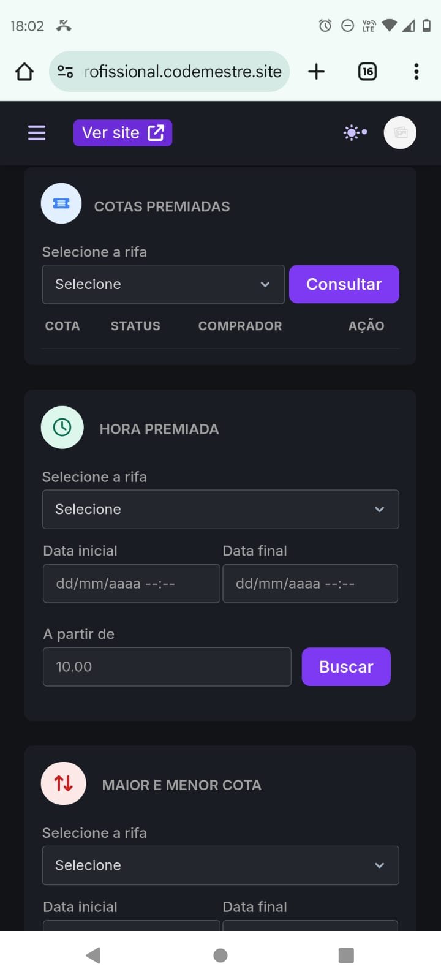Viewport: 441px width, 980px height.
Task: Click the Cotas Premiadas ticket icon
Action: (x=61, y=203)
